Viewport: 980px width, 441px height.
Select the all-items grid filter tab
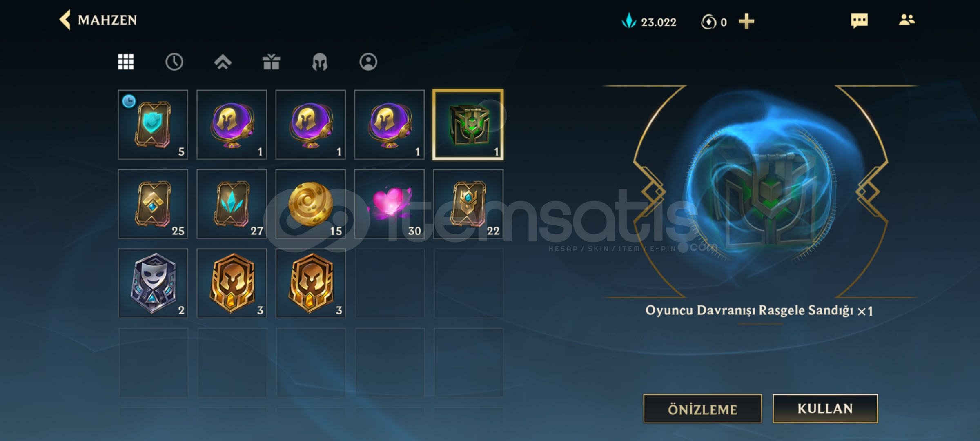point(126,62)
